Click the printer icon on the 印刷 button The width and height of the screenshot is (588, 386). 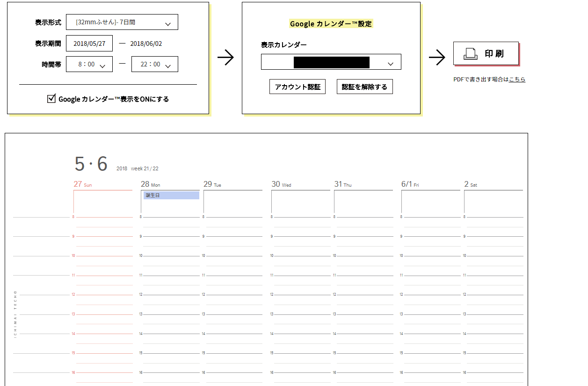470,54
